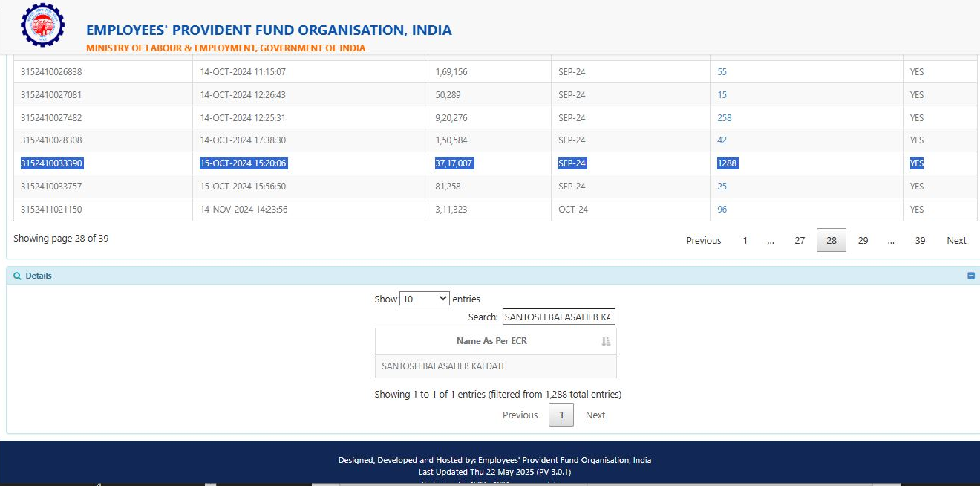Viewport: 980px width, 486px height.
Task: Click amount 1,69,156
Action: (451, 72)
